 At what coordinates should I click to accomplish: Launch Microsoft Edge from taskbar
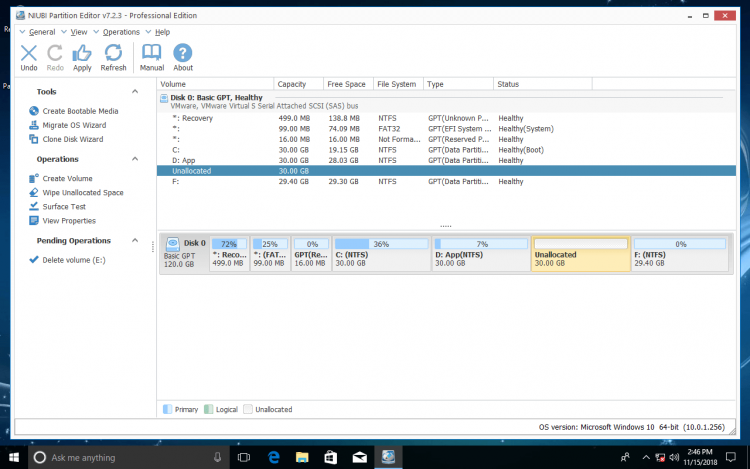274,458
